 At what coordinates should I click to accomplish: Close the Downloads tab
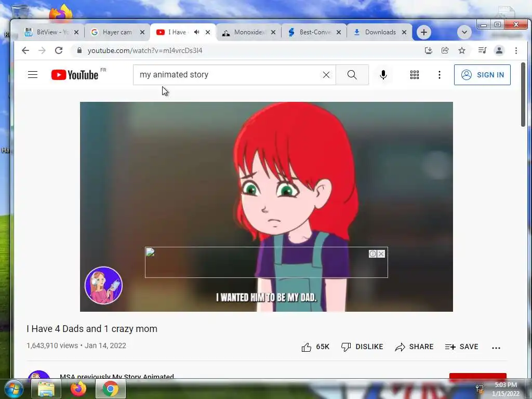(x=404, y=32)
